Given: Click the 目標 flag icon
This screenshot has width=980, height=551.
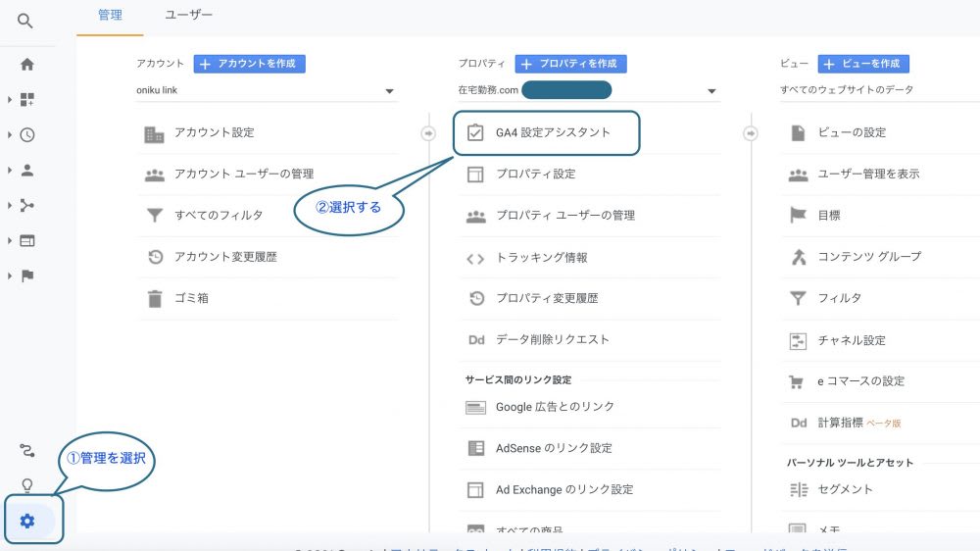Looking at the screenshot, I should tap(798, 215).
